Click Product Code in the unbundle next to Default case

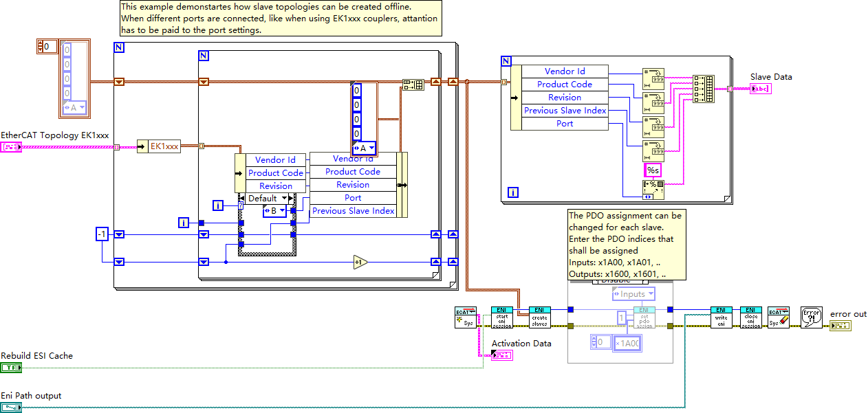276,173
